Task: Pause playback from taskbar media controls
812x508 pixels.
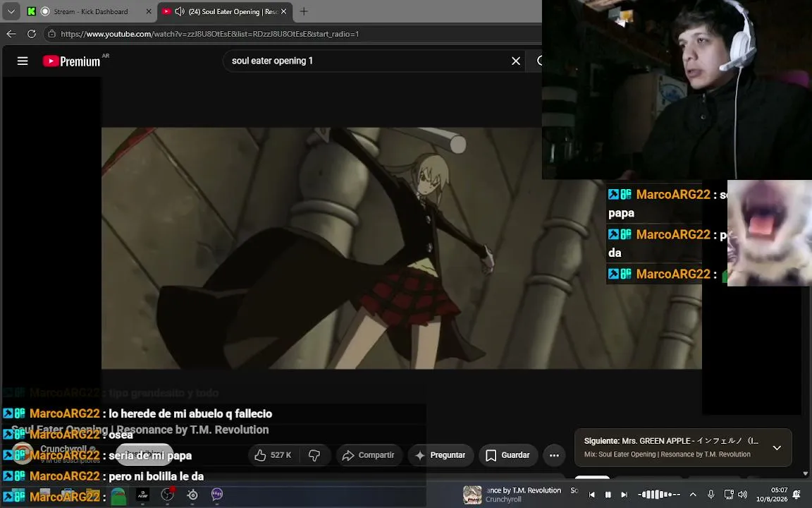Action: pyautogui.click(x=608, y=495)
